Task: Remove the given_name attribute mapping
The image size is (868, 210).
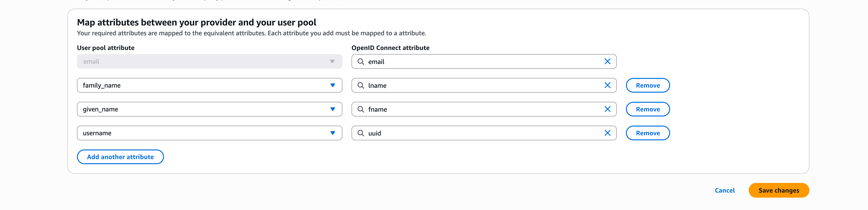Action: point(648,109)
